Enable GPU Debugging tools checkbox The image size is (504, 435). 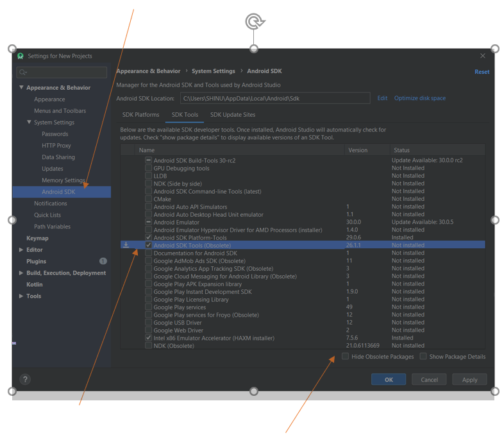149,168
